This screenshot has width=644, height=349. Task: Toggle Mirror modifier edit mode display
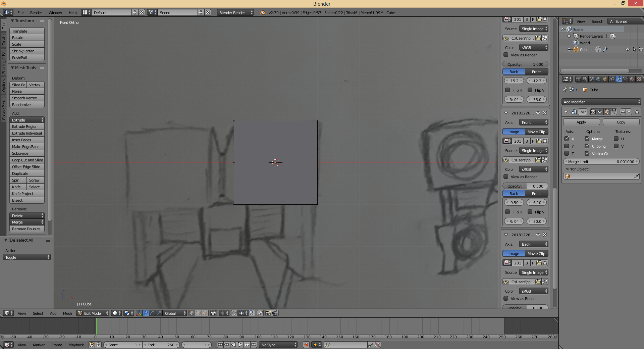click(607, 112)
